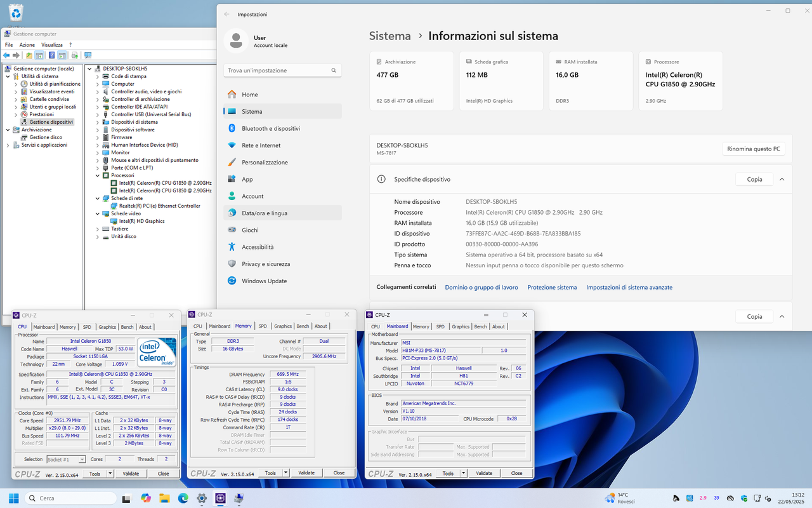Click the blue Help question mark toolbar icon

52,55
